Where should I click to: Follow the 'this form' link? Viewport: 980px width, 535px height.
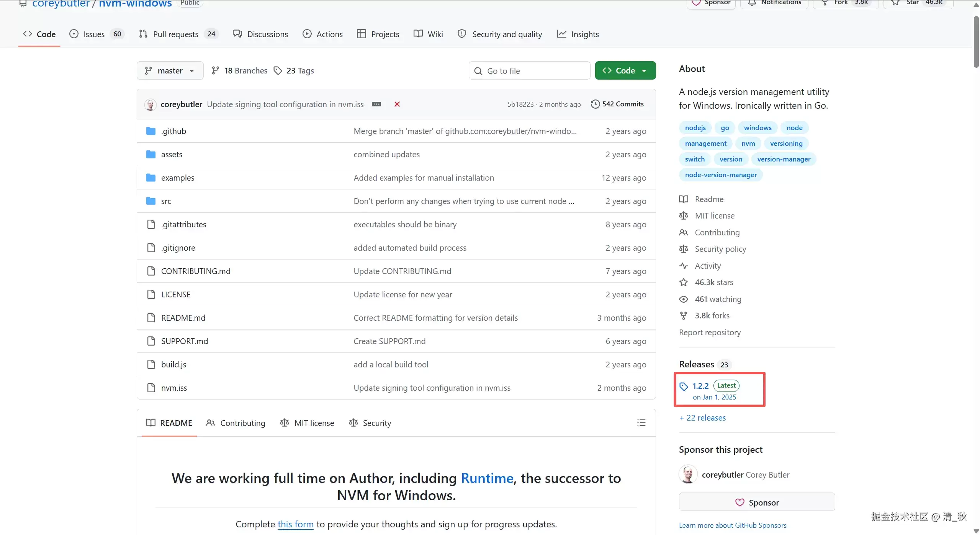pos(296,524)
